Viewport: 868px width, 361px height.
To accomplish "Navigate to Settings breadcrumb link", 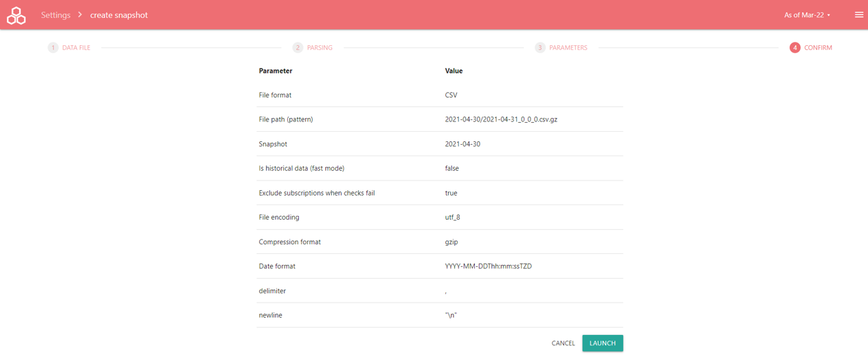I will (56, 15).
